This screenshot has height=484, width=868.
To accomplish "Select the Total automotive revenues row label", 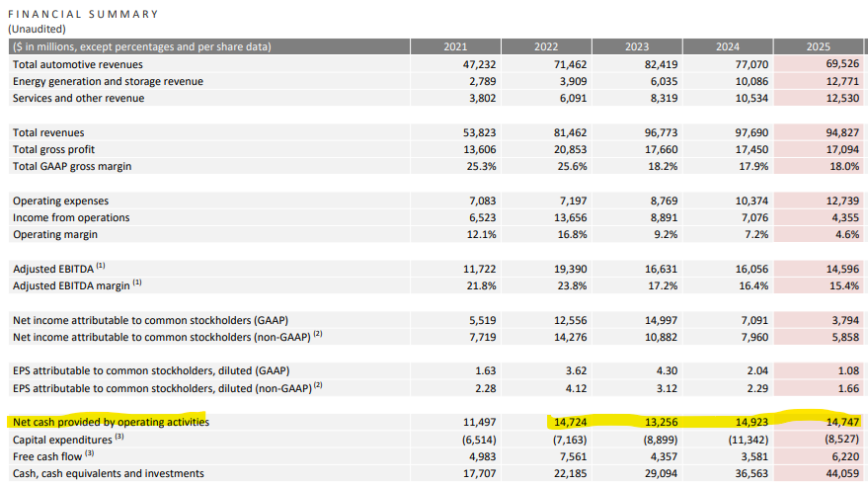I will tap(77, 64).
